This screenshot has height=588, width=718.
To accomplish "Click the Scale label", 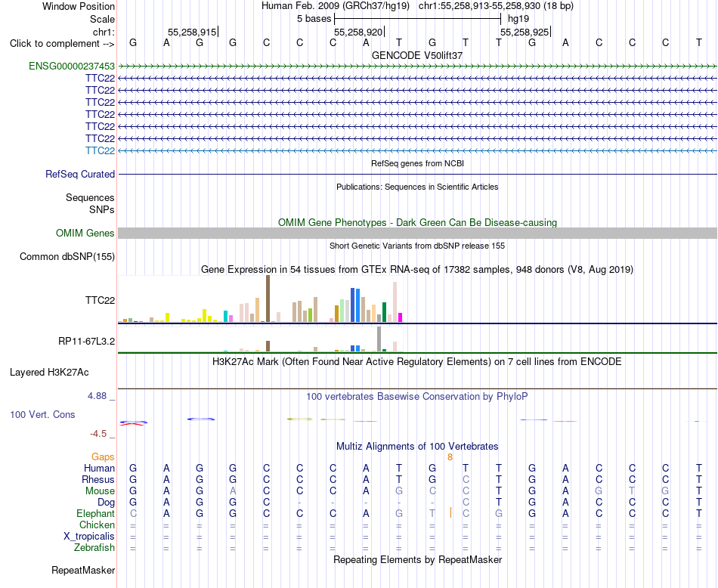I will click(103, 19).
